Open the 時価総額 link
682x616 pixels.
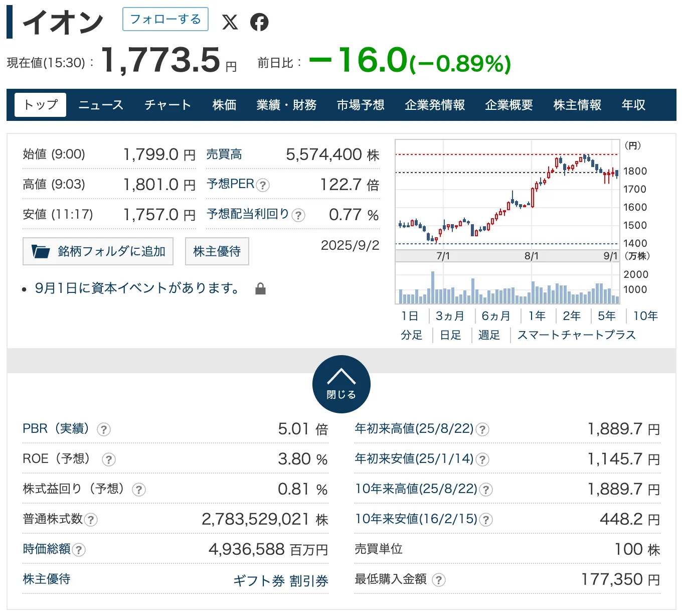[47, 549]
